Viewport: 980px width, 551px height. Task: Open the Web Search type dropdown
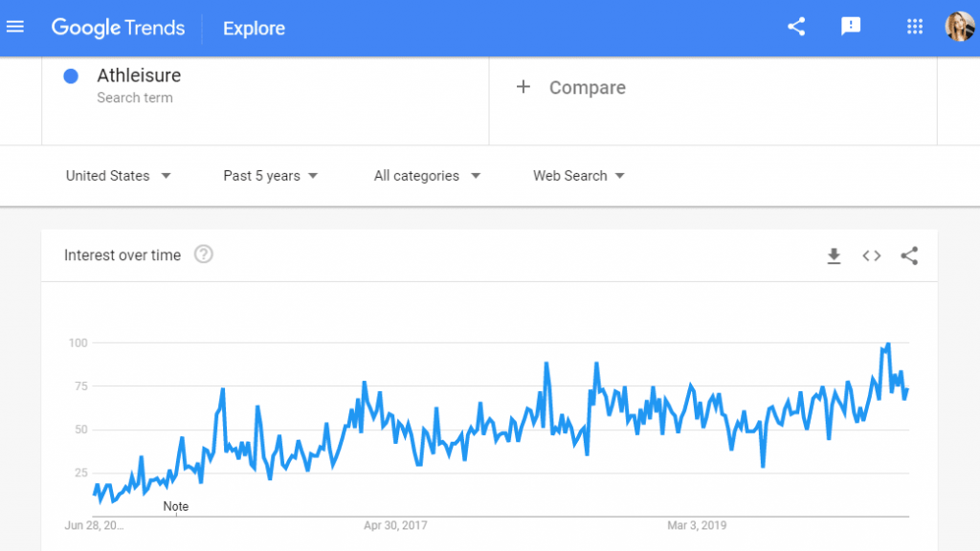coord(579,176)
